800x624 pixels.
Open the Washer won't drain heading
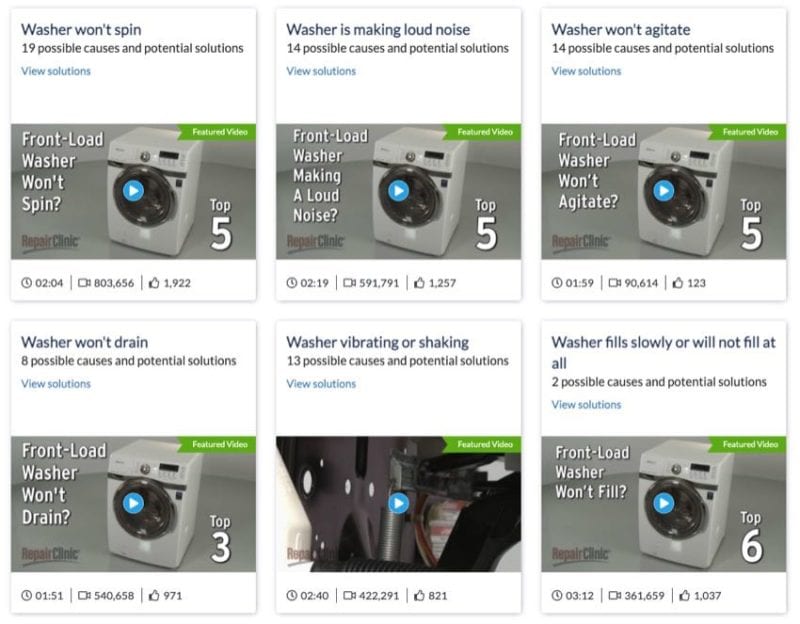[x=85, y=342]
